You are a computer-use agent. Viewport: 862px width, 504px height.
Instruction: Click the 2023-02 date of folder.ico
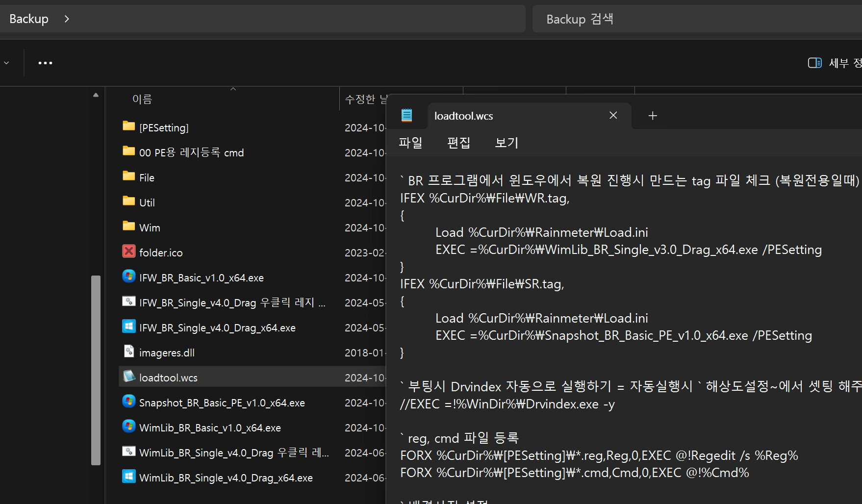point(365,252)
